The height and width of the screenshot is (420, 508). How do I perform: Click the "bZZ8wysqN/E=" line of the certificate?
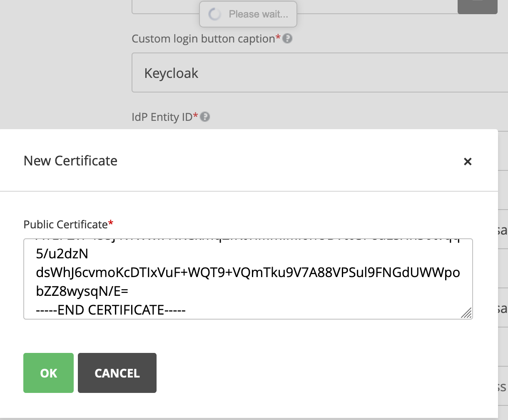(82, 291)
